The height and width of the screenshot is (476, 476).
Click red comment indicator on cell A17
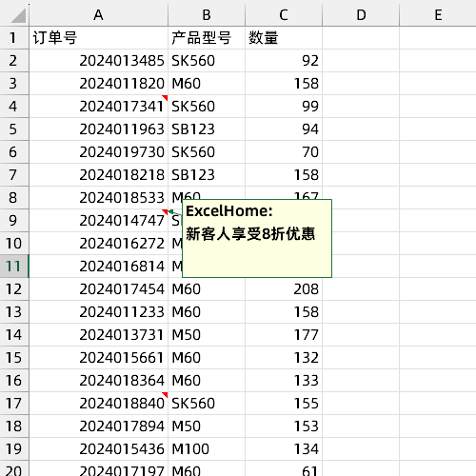pos(165,394)
